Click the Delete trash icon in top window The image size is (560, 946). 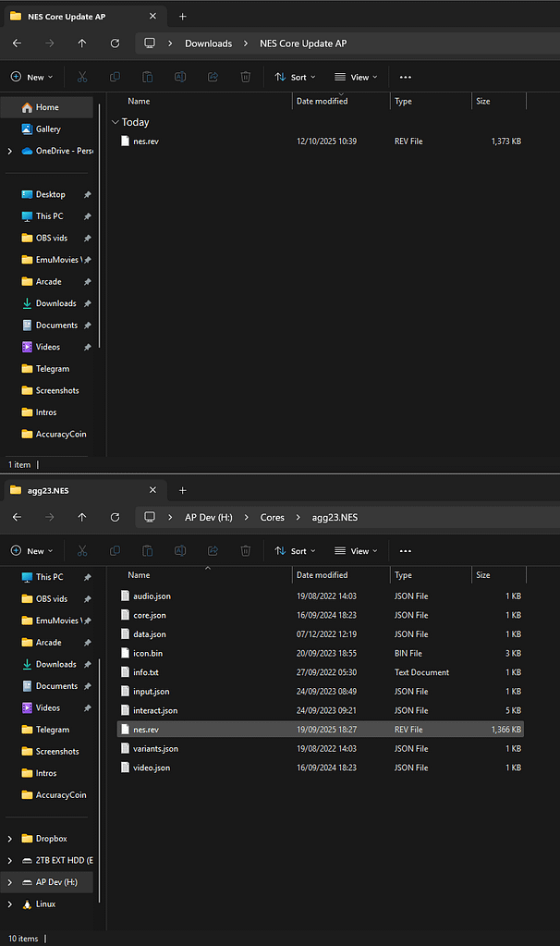coord(245,78)
